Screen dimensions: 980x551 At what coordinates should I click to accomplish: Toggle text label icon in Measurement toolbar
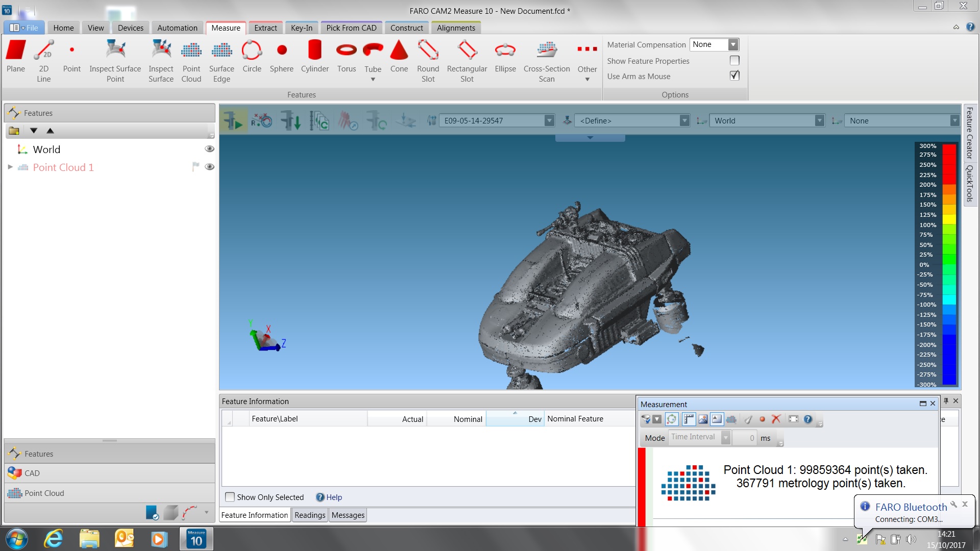point(717,419)
